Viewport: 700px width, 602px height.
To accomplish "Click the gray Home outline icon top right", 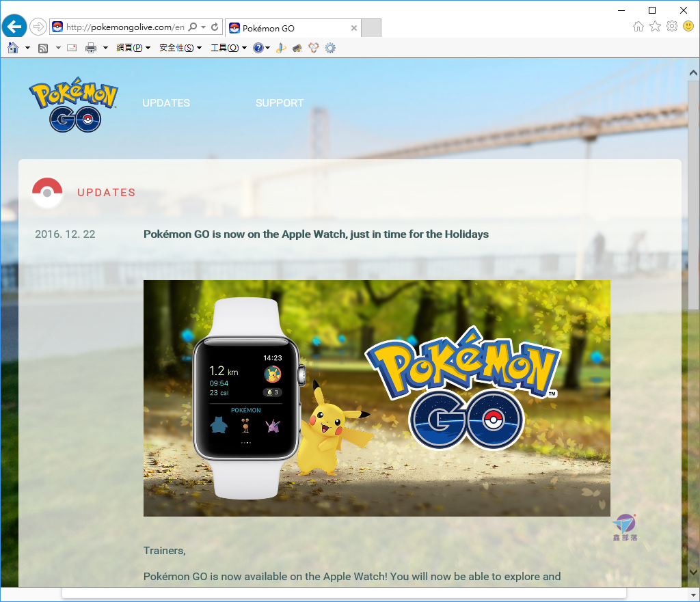I will pos(638,27).
